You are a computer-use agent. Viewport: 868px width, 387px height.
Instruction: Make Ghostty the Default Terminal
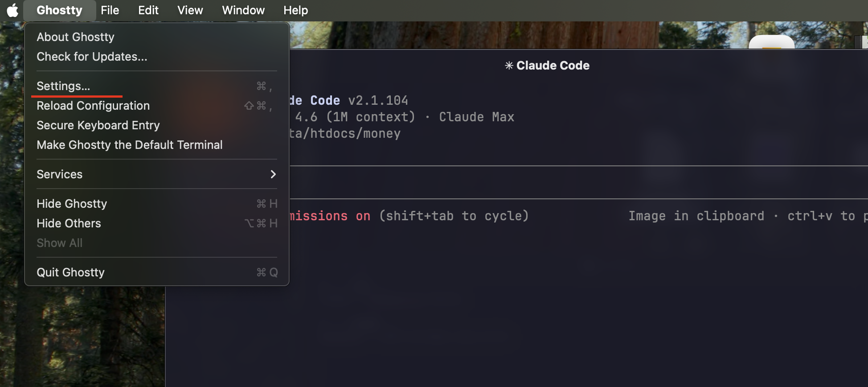129,145
